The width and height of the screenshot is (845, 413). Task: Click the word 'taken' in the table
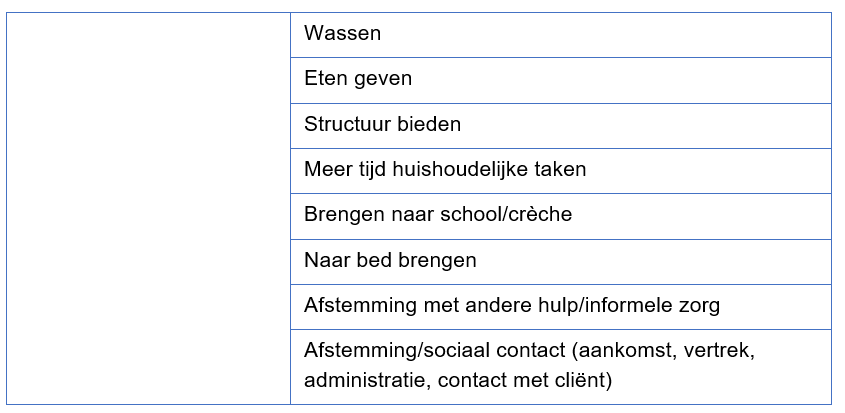point(561,170)
